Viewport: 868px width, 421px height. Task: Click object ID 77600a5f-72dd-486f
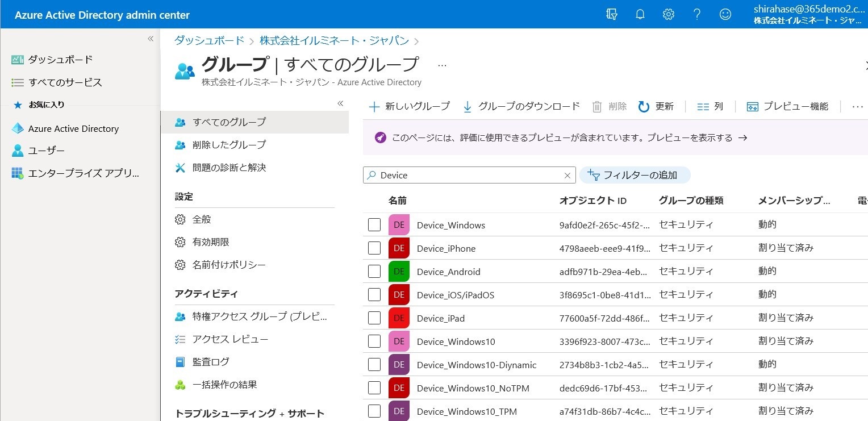(605, 318)
